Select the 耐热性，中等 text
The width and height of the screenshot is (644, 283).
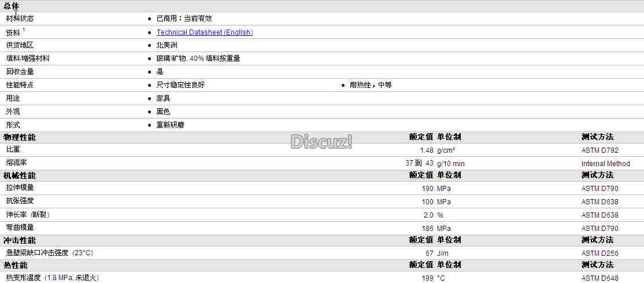371,85
